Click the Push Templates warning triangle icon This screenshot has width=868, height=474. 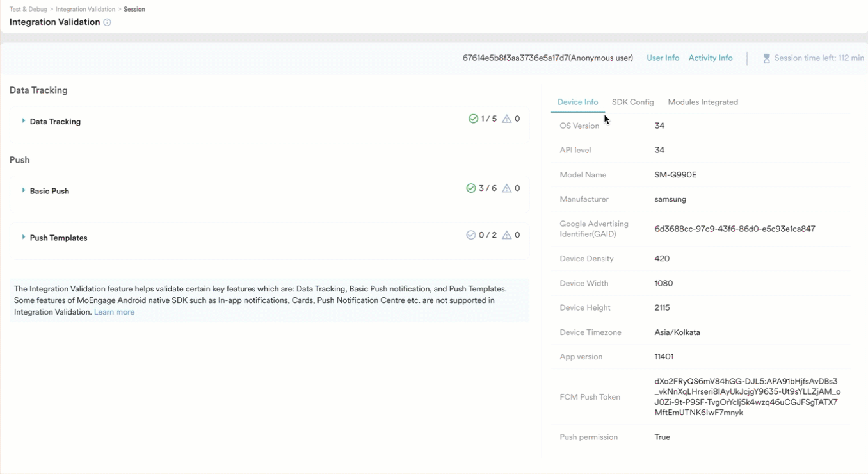(x=506, y=235)
